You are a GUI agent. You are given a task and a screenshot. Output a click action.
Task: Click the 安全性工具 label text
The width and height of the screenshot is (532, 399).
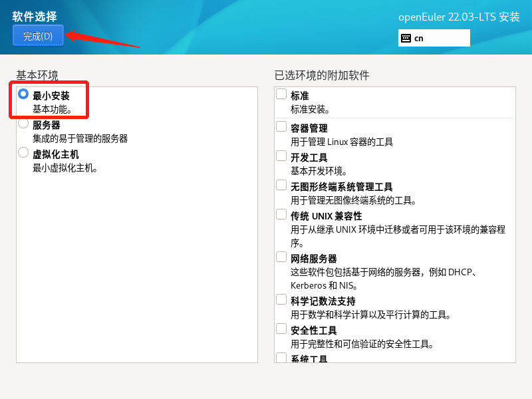click(x=314, y=331)
